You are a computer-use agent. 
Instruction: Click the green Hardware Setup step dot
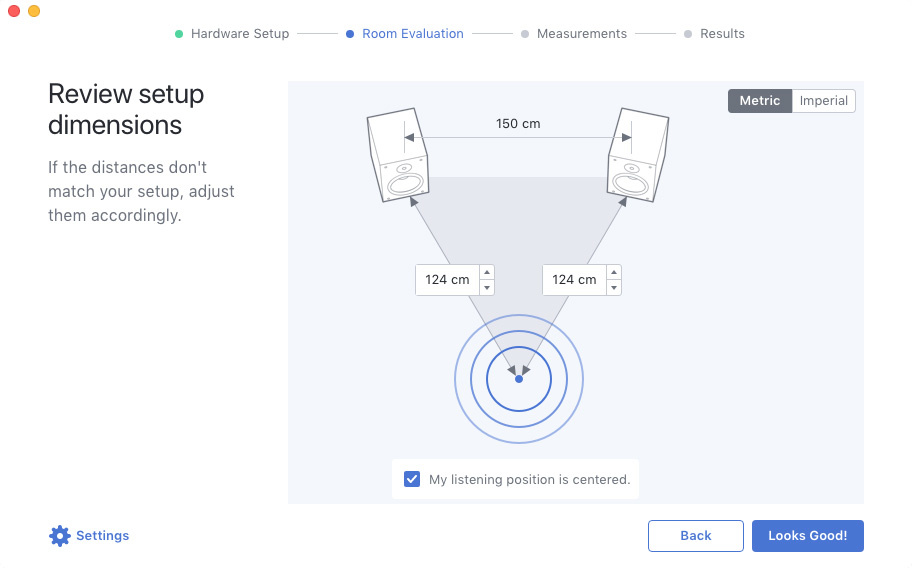[179, 34]
